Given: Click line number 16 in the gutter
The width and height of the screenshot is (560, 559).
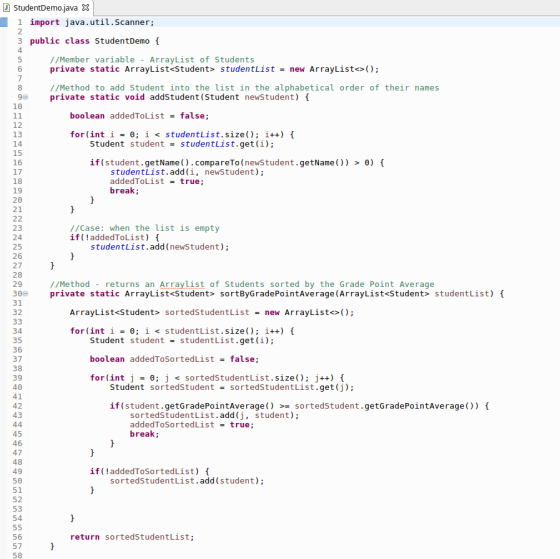Looking at the screenshot, I should 18,163.
